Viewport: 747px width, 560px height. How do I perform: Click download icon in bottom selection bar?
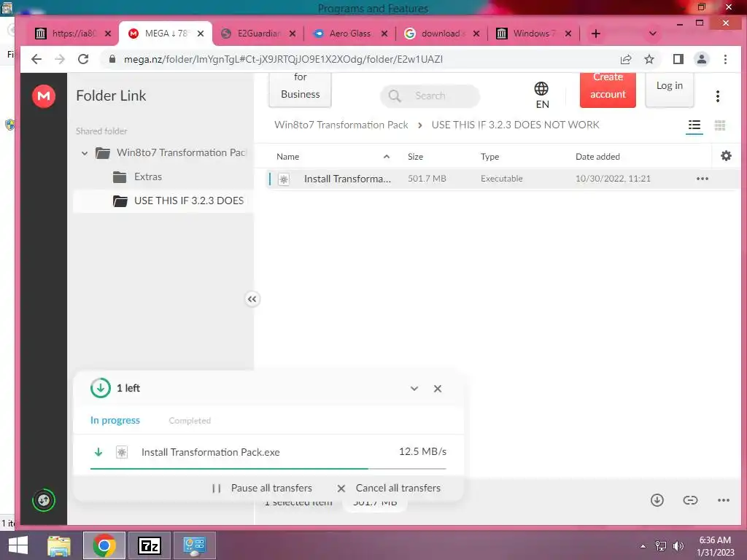[657, 500]
